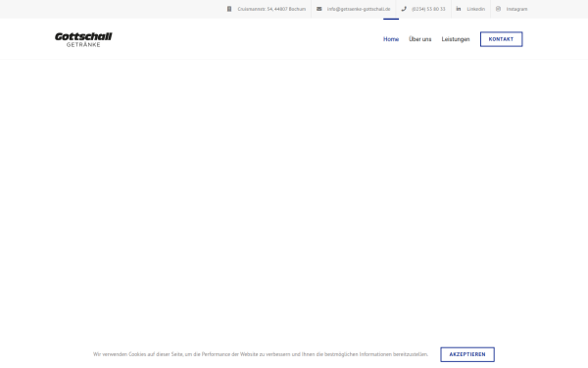Click the info email address link
The image size is (588, 368).
click(x=359, y=9)
